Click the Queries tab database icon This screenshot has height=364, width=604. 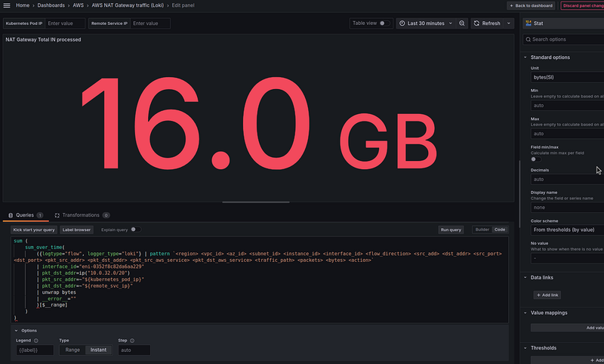11,215
